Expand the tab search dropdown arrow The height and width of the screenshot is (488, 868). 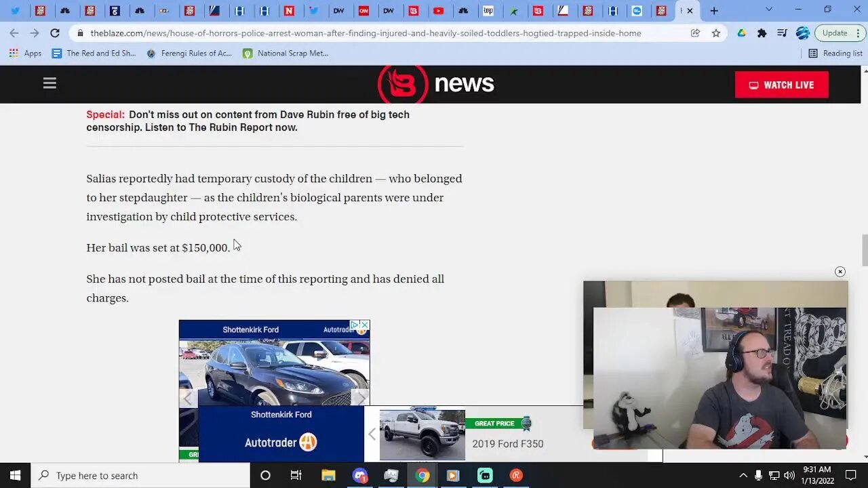point(768,9)
